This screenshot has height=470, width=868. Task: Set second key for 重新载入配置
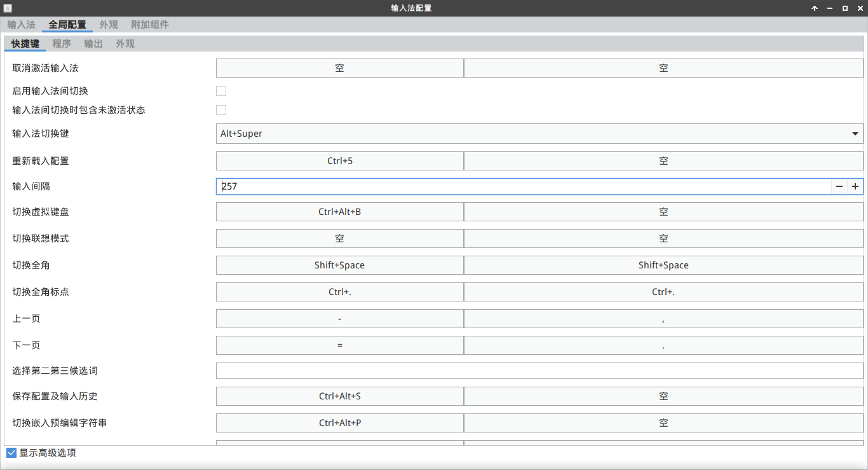click(x=663, y=161)
